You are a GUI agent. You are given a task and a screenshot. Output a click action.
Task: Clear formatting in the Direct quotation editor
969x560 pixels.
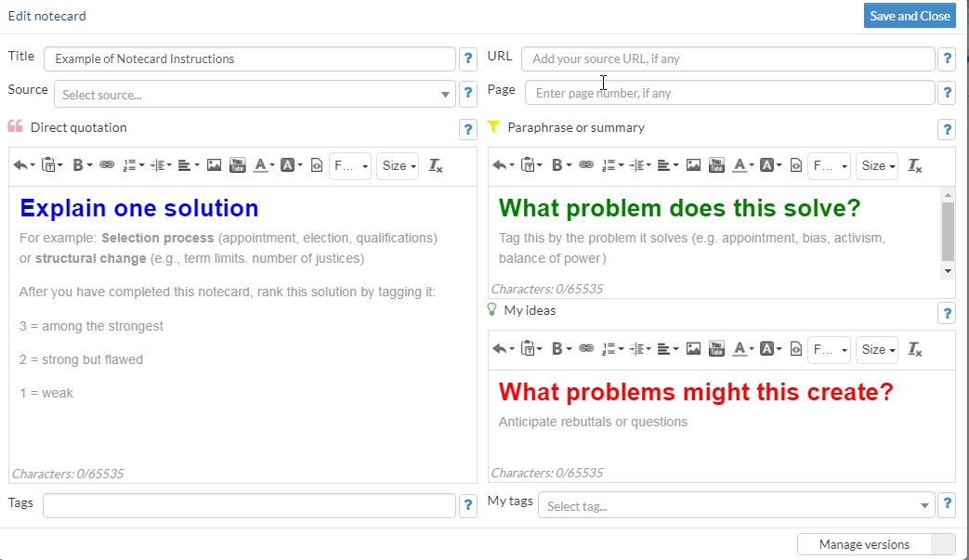coord(435,166)
